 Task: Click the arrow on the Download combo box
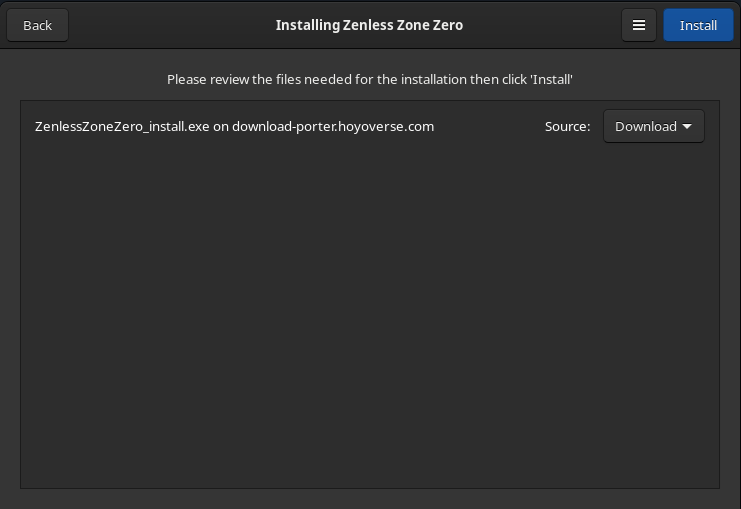click(x=687, y=127)
